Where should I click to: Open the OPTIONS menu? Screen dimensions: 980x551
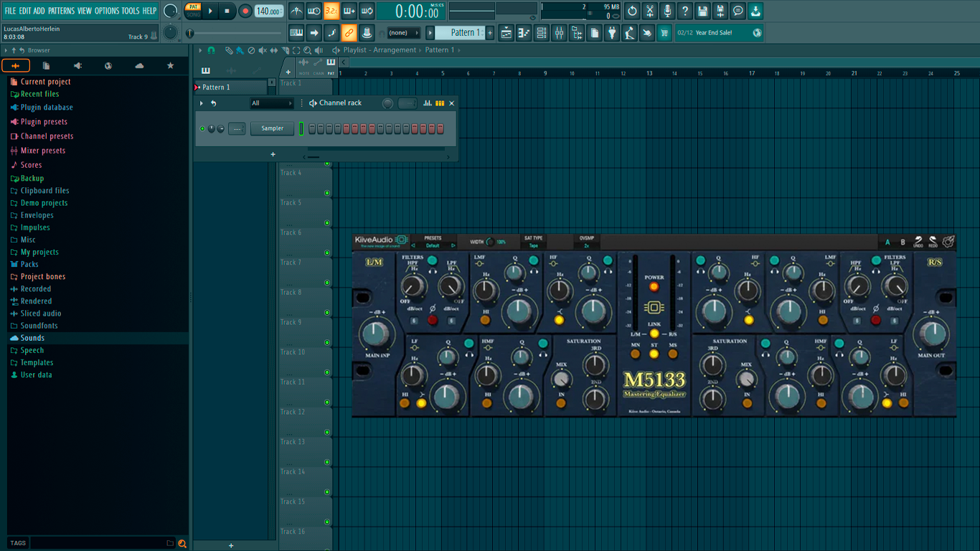coord(107,11)
